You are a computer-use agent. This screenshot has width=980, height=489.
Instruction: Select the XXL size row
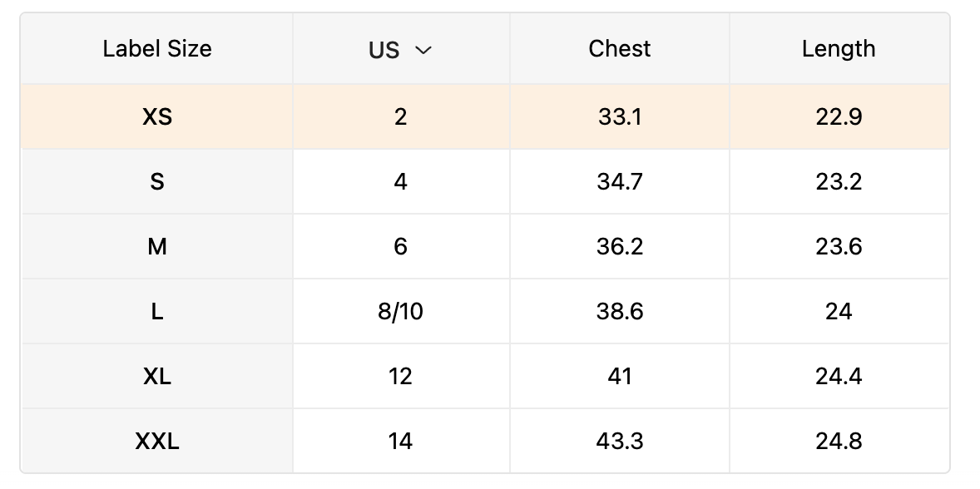[x=156, y=441]
